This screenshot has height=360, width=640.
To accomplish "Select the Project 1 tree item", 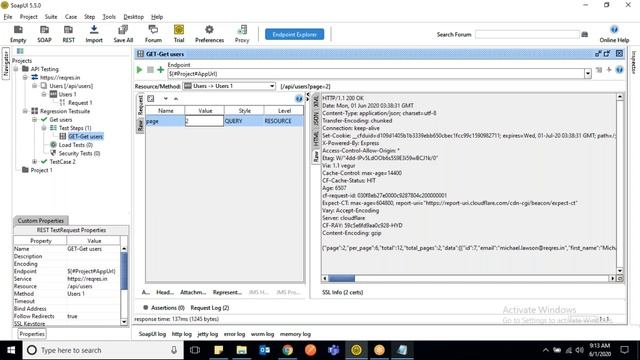I will tap(41, 170).
